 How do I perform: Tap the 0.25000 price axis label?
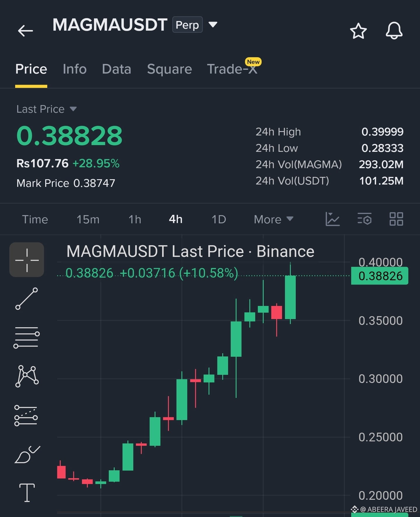tap(381, 437)
